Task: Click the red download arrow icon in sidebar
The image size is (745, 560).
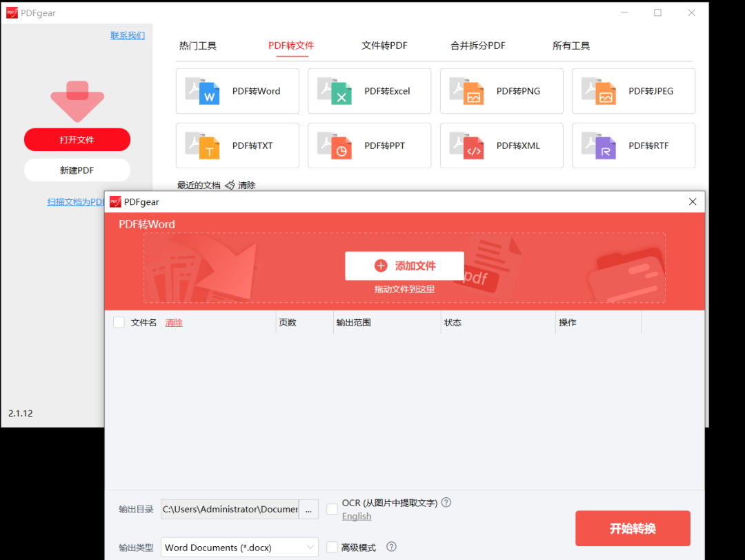Action: [77, 101]
